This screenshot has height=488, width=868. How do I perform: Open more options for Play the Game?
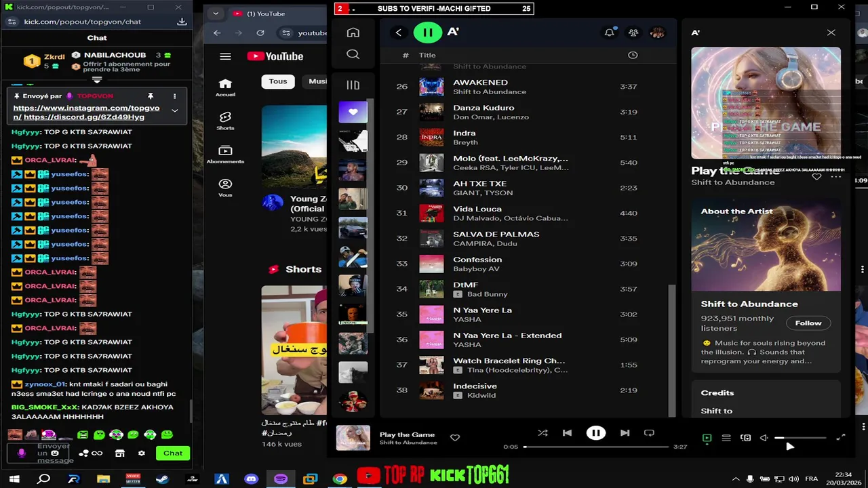tap(835, 177)
